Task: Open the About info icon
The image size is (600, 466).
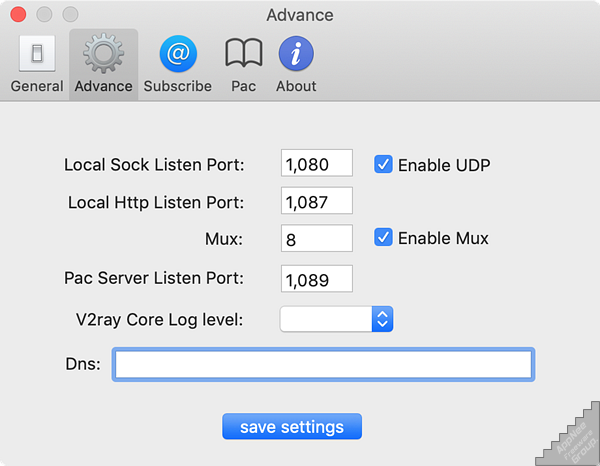Action: pos(296,54)
